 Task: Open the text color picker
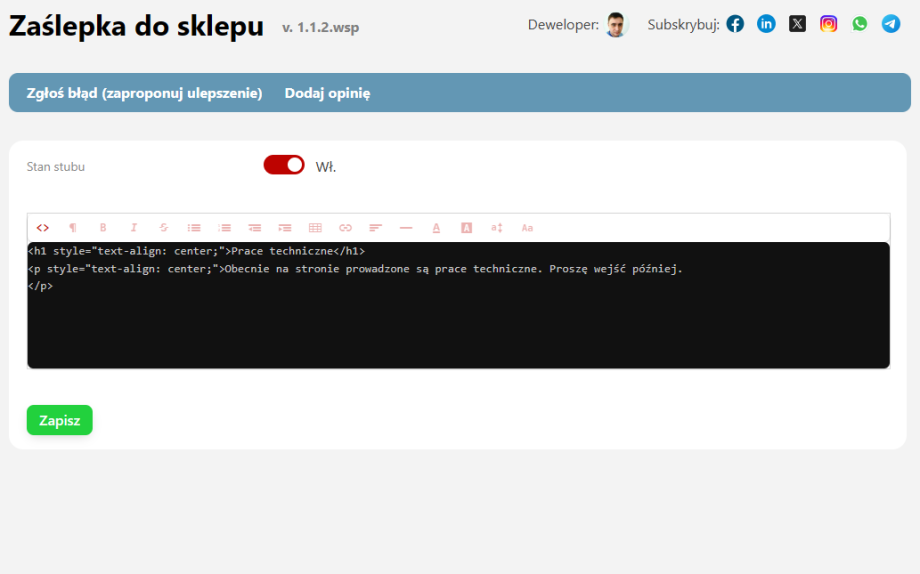coord(436,228)
